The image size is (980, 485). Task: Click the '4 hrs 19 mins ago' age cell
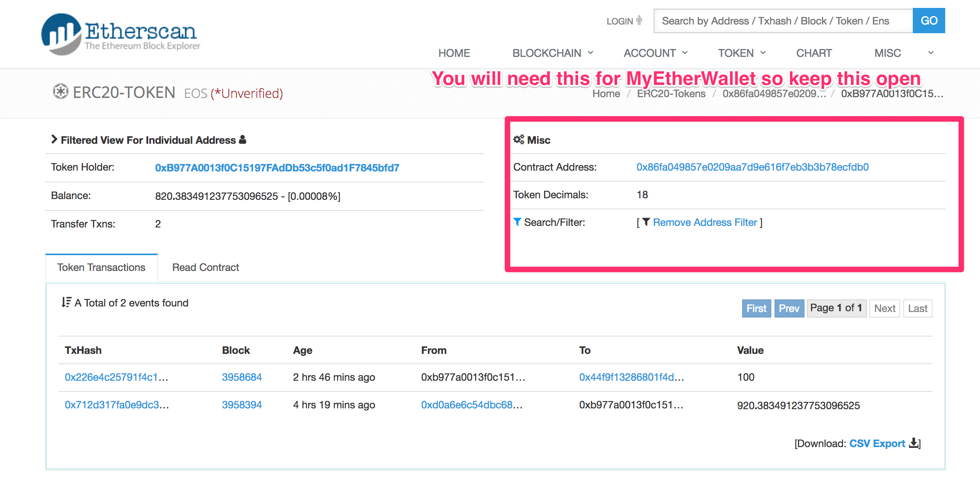(x=334, y=405)
